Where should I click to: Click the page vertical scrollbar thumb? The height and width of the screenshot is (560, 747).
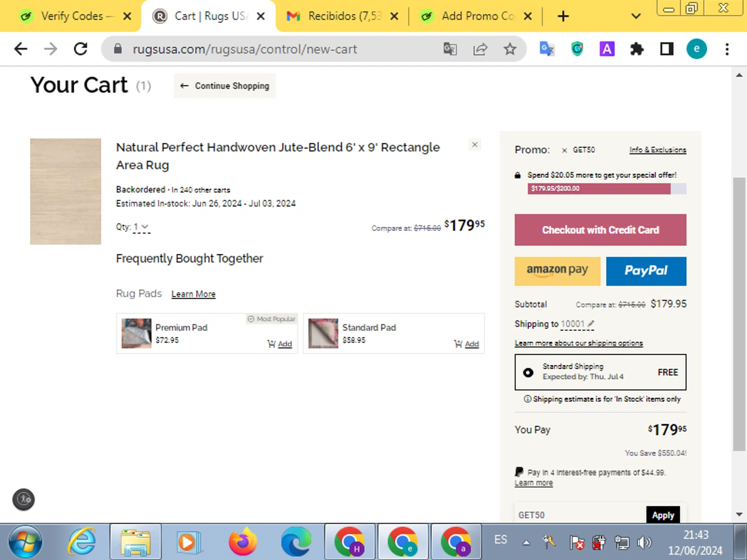739,314
